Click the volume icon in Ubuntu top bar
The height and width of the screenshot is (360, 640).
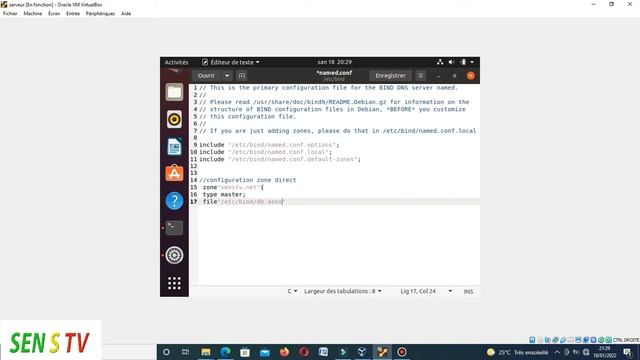(x=451, y=62)
